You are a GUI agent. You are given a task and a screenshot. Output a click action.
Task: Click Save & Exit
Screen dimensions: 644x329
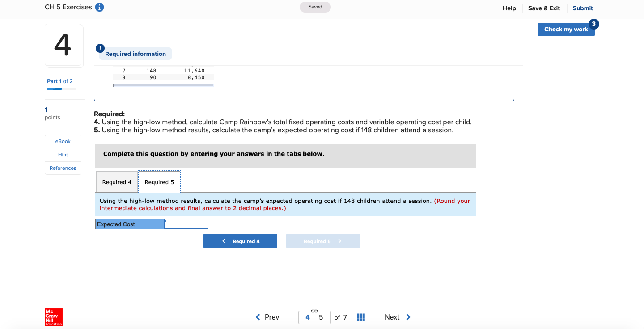544,8
